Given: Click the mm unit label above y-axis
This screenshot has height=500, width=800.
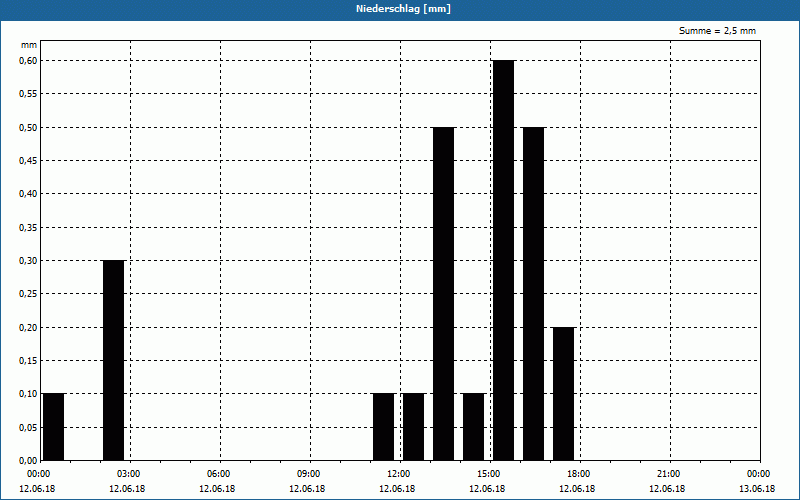Looking at the screenshot, I should pos(29,45).
